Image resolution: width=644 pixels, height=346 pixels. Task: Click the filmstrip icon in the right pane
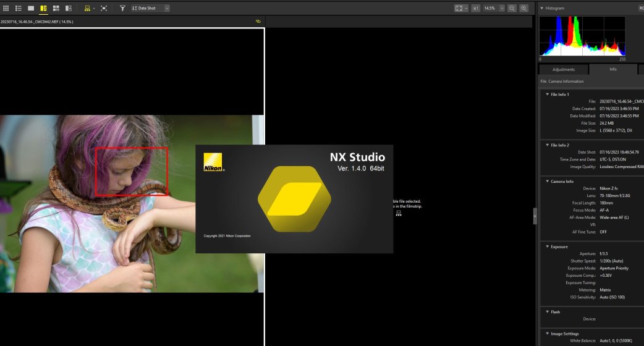[x=399, y=213]
